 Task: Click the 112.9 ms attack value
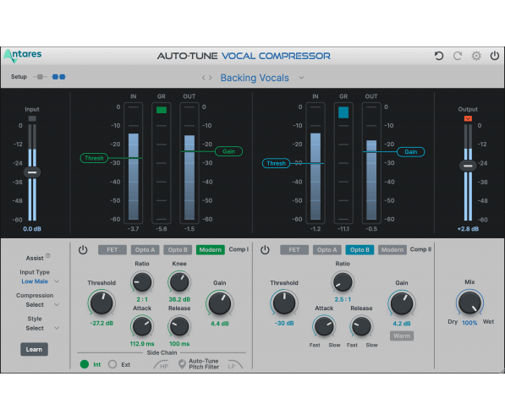(142, 344)
